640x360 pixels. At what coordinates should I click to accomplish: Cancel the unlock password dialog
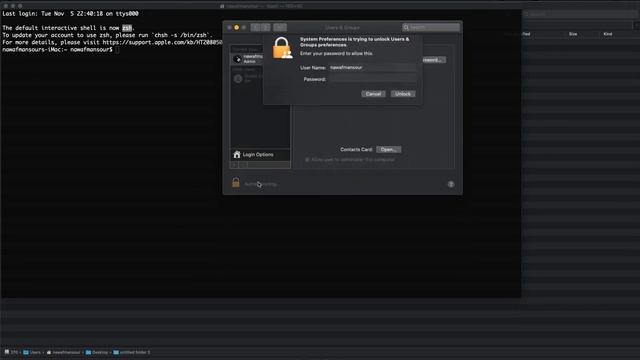[x=373, y=94]
